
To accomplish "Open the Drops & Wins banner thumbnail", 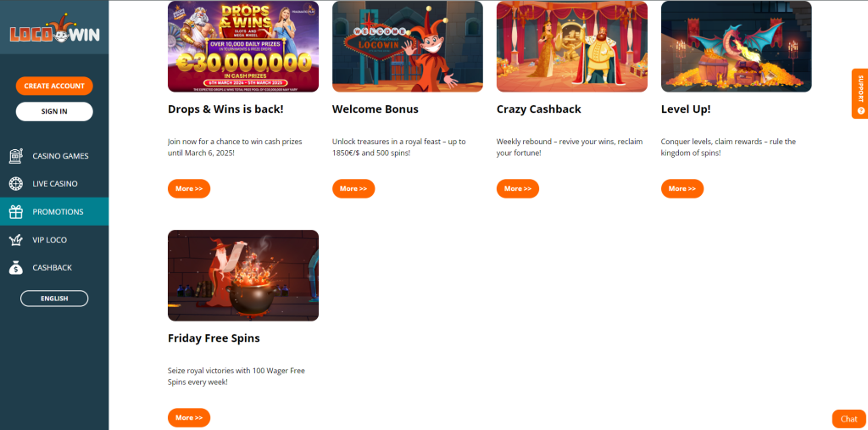I will click(243, 47).
